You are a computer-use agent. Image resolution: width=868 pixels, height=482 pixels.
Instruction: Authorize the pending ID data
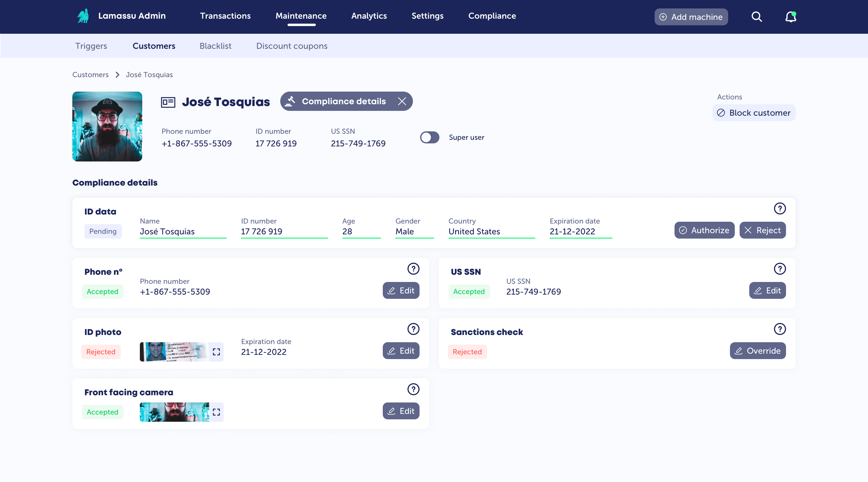point(704,230)
